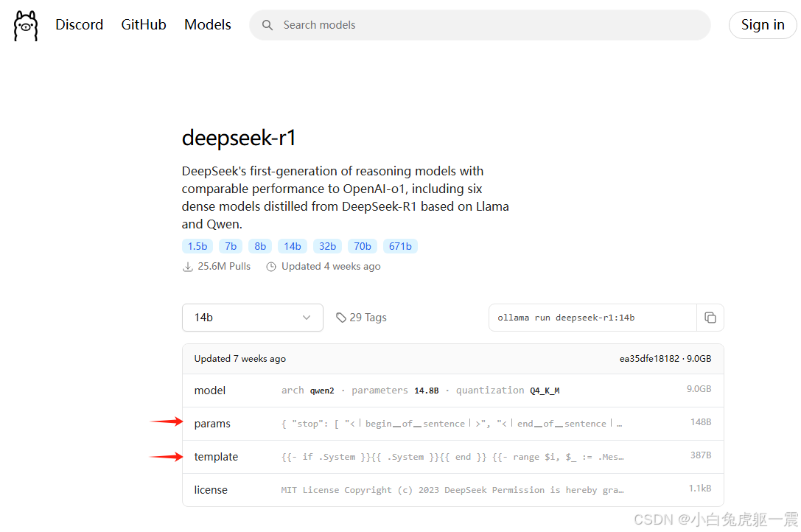Click the search magnifier icon
This screenshot has height=532, width=801.
point(267,25)
